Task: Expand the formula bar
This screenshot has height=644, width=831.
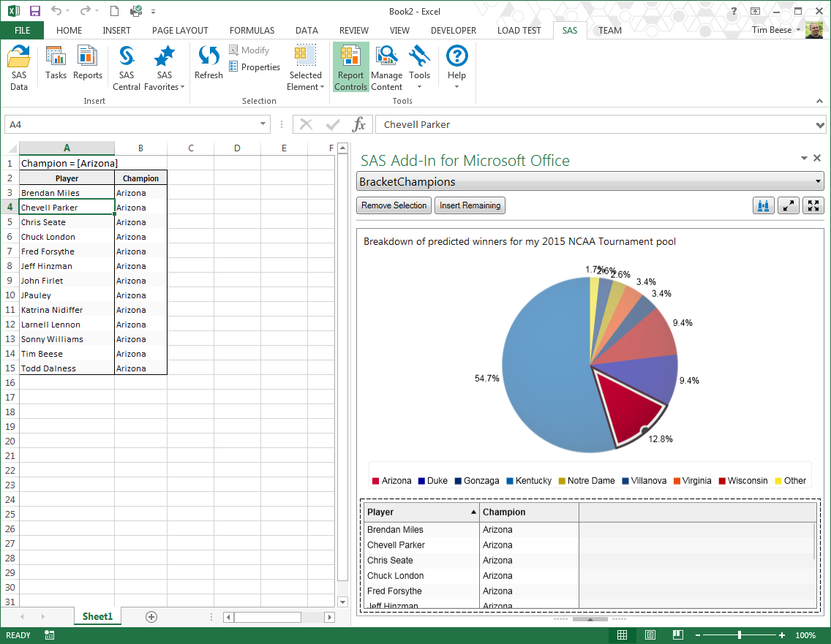Action: click(820, 125)
